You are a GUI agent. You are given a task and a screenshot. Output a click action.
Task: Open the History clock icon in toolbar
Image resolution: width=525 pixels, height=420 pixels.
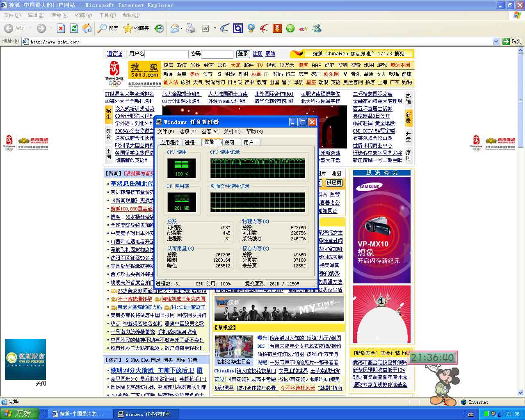click(x=159, y=28)
